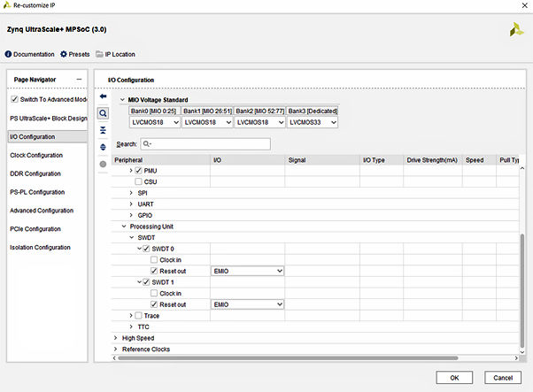The height and width of the screenshot is (392, 533).
Task: Click the grey circle toolbar icon
Action: pyautogui.click(x=103, y=164)
